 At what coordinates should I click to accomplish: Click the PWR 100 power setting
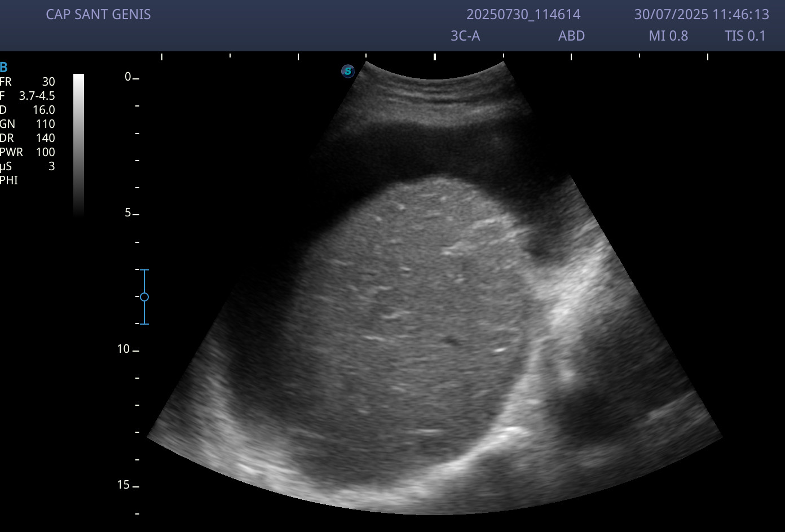click(x=28, y=152)
